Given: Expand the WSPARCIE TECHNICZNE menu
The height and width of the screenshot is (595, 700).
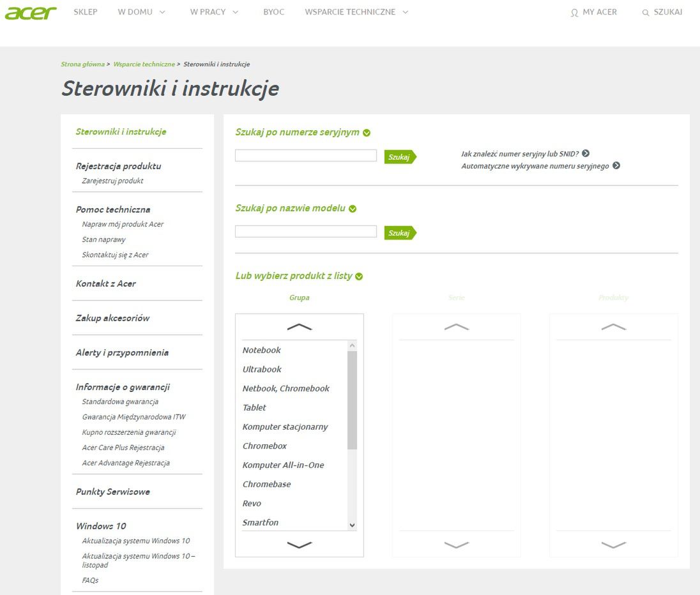Looking at the screenshot, I should (356, 12).
